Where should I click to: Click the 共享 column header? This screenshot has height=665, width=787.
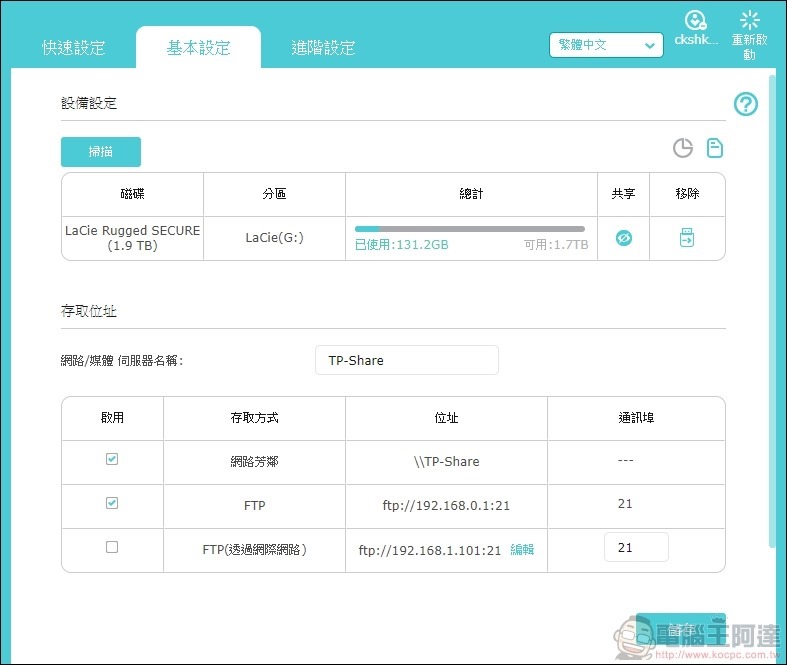pos(623,194)
